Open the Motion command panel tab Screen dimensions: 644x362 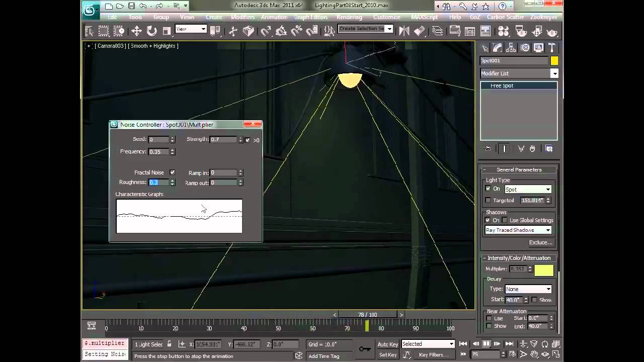[x=525, y=48]
